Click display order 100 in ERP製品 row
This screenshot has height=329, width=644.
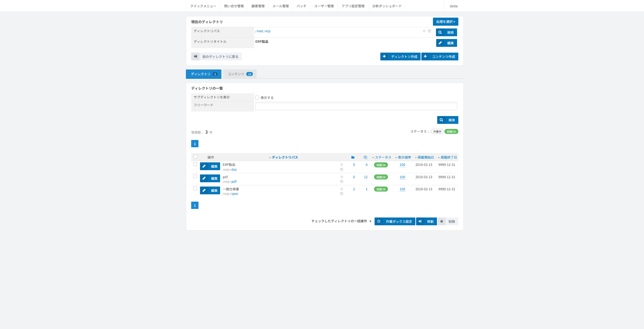(x=403, y=165)
